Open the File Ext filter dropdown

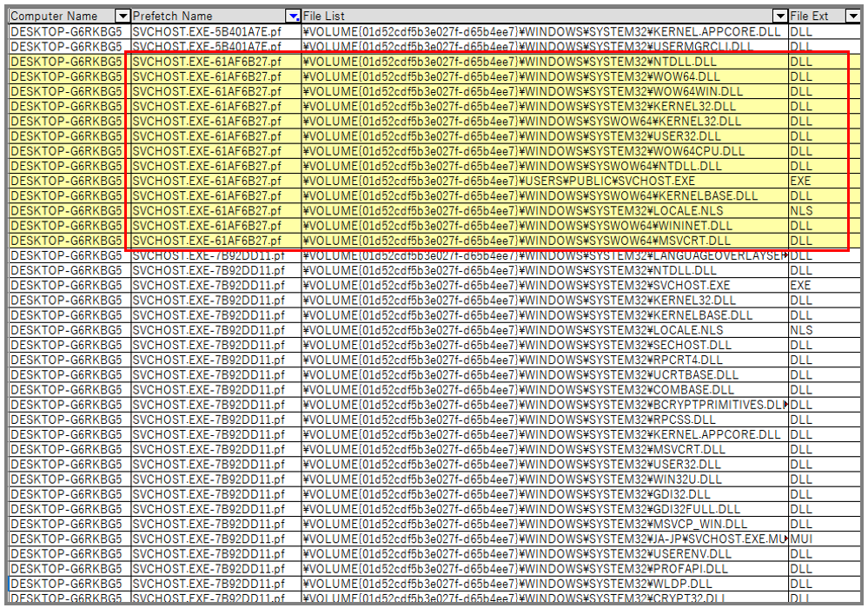(853, 16)
